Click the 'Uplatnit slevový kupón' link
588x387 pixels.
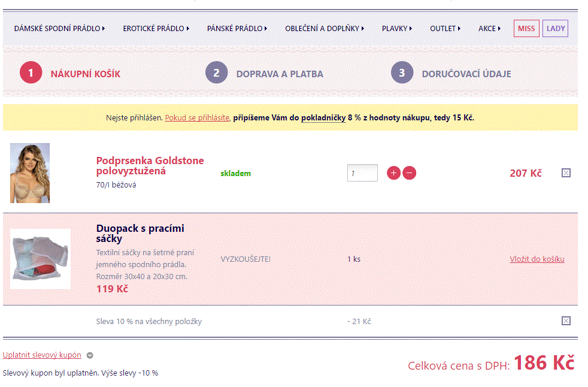click(42, 355)
